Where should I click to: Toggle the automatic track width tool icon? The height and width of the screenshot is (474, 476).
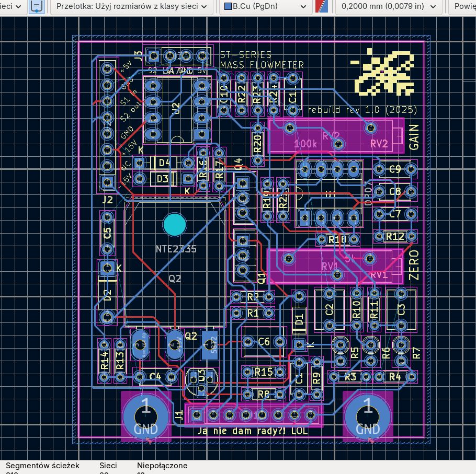click(x=36, y=6)
